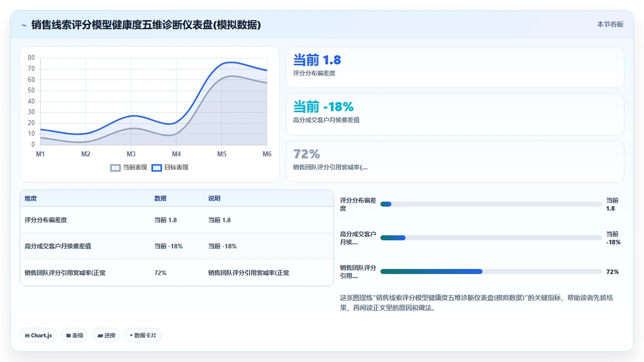Viewport: 644px width, 362px height.
Task: Click the 高分成交客户月续 progress bar
Action: tap(491, 238)
